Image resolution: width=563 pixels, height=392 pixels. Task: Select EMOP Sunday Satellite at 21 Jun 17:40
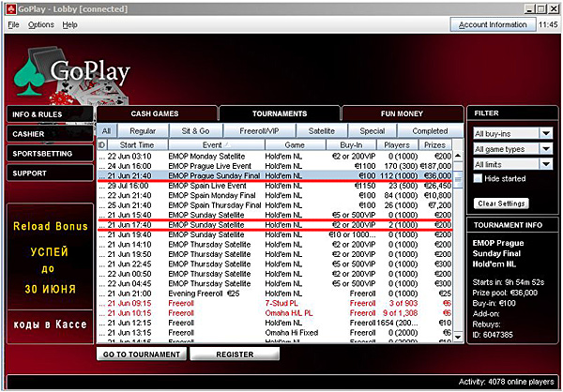pos(275,225)
